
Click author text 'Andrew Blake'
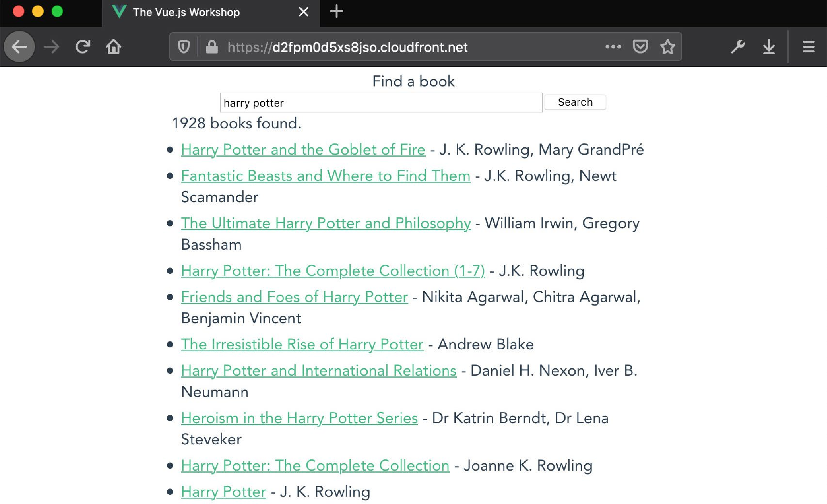486,344
